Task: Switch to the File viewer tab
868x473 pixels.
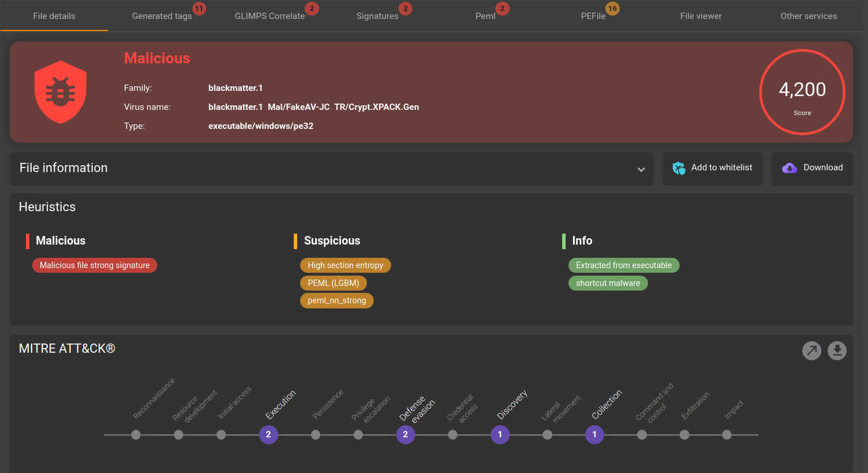Action: [x=700, y=16]
